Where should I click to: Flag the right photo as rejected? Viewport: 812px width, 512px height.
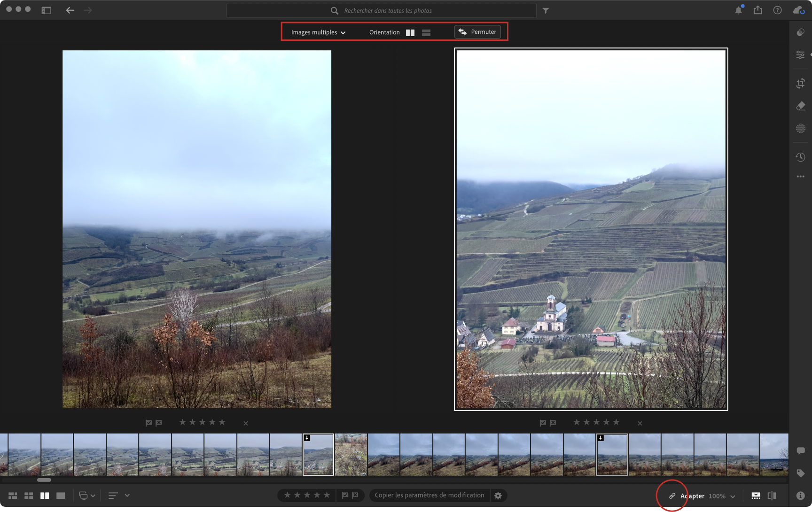553,423
